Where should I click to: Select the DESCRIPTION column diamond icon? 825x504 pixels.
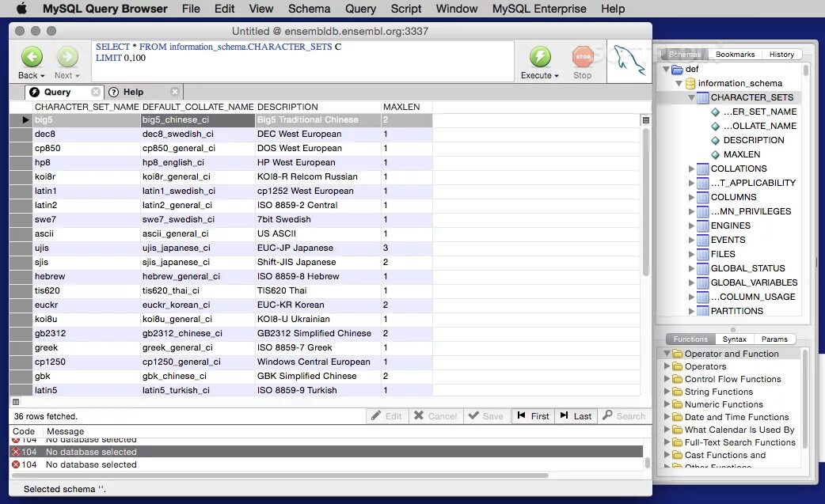pos(715,140)
